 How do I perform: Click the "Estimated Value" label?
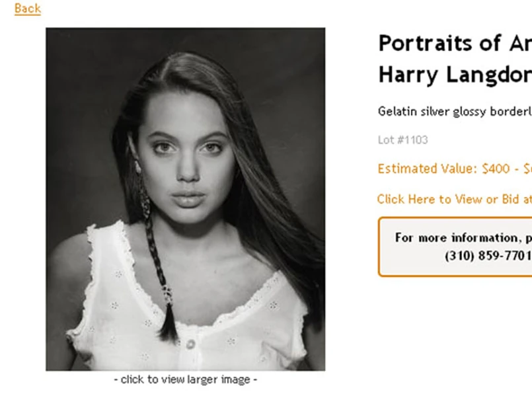(426, 169)
